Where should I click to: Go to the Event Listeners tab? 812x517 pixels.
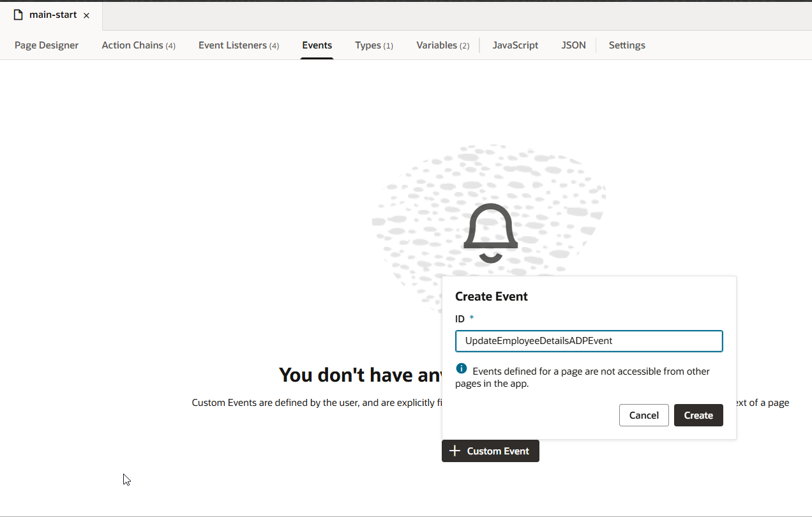pyautogui.click(x=238, y=45)
